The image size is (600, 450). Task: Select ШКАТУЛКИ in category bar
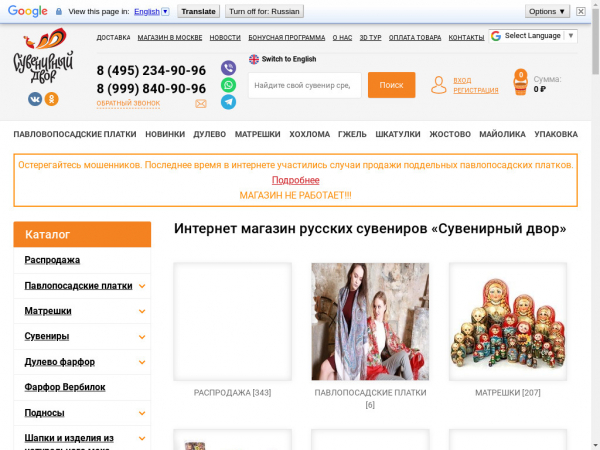pos(398,134)
